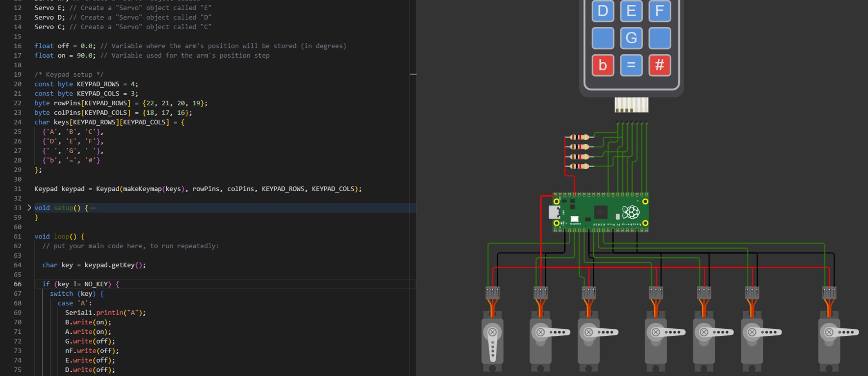Click line number 66 in the gutter

click(18, 284)
